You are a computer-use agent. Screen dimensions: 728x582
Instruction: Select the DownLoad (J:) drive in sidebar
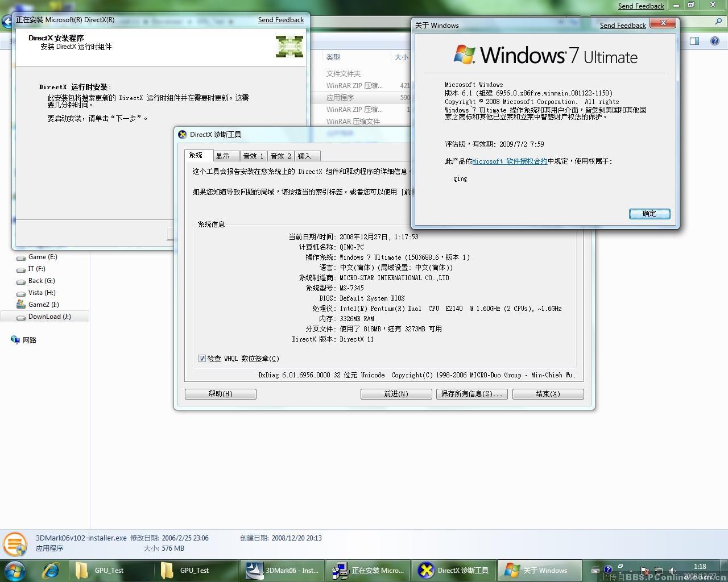49,317
